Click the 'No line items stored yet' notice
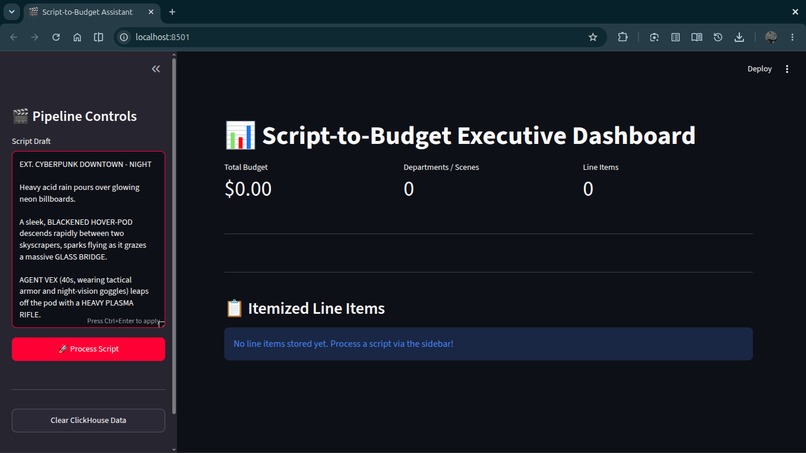Screen dimensions: 806x453 488,344
